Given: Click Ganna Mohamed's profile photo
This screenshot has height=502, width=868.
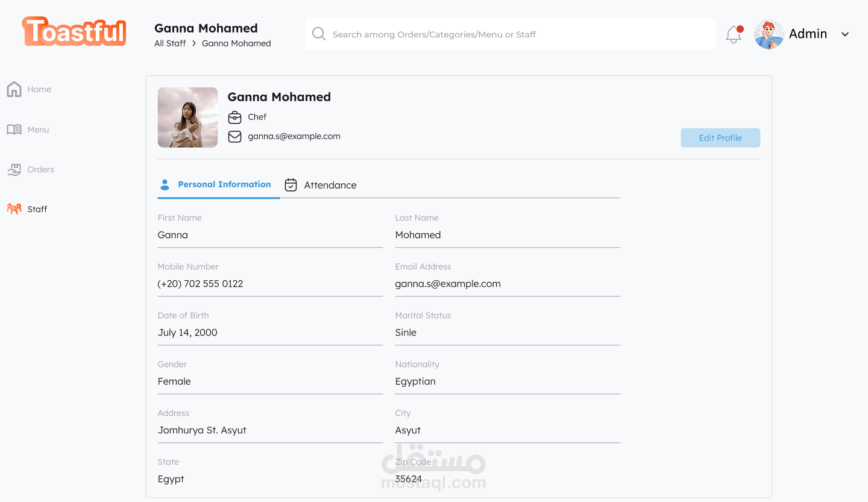Looking at the screenshot, I should click(x=187, y=118).
